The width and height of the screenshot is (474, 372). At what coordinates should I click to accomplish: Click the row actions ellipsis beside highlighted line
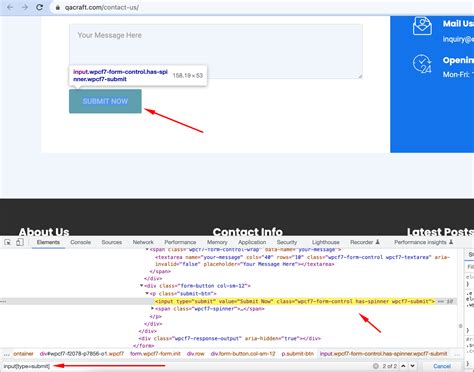point(3,301)
